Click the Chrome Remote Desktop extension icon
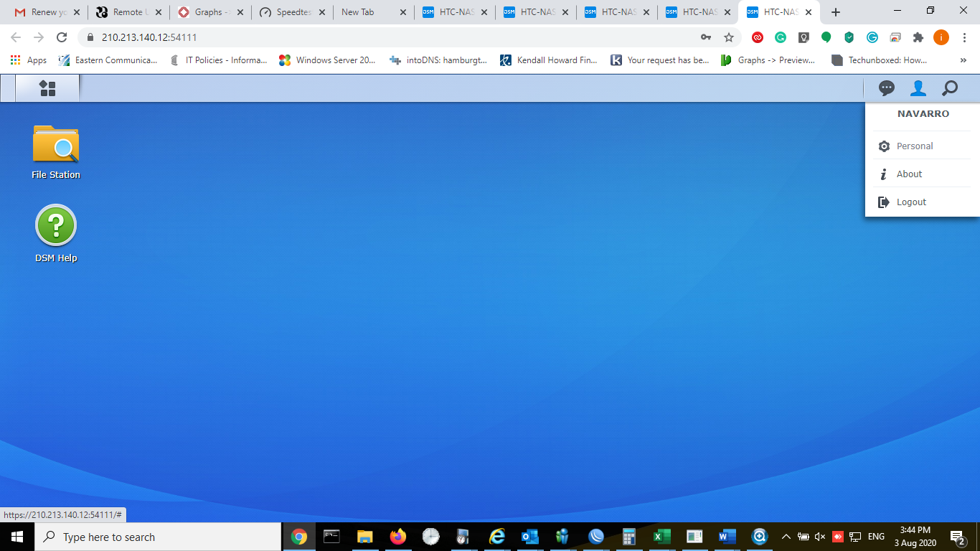980x551 pixels. click(x=895, y=37)
